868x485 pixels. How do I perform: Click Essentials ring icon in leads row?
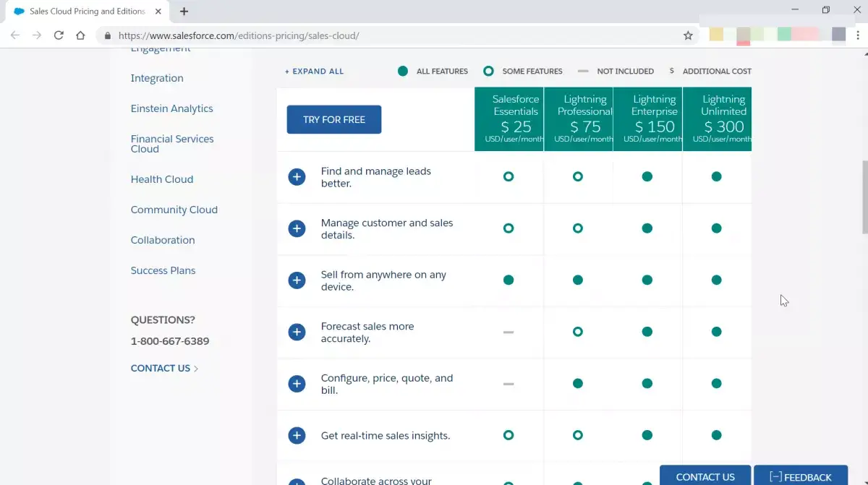[x=509, y=176]
